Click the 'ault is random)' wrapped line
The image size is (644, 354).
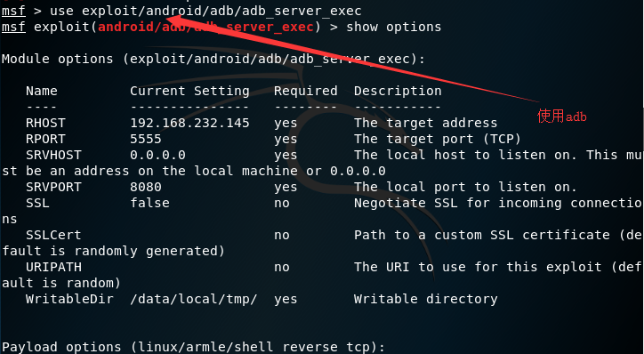(x=61, y=284)
